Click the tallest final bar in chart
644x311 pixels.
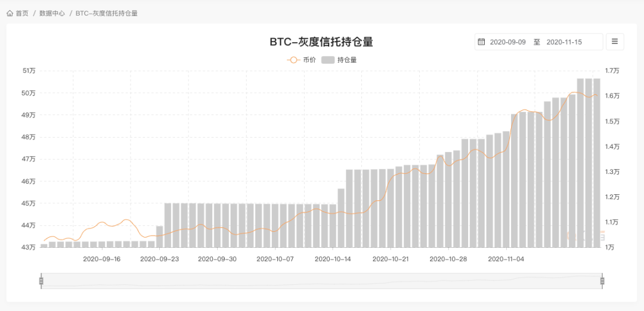click(597, 163)
